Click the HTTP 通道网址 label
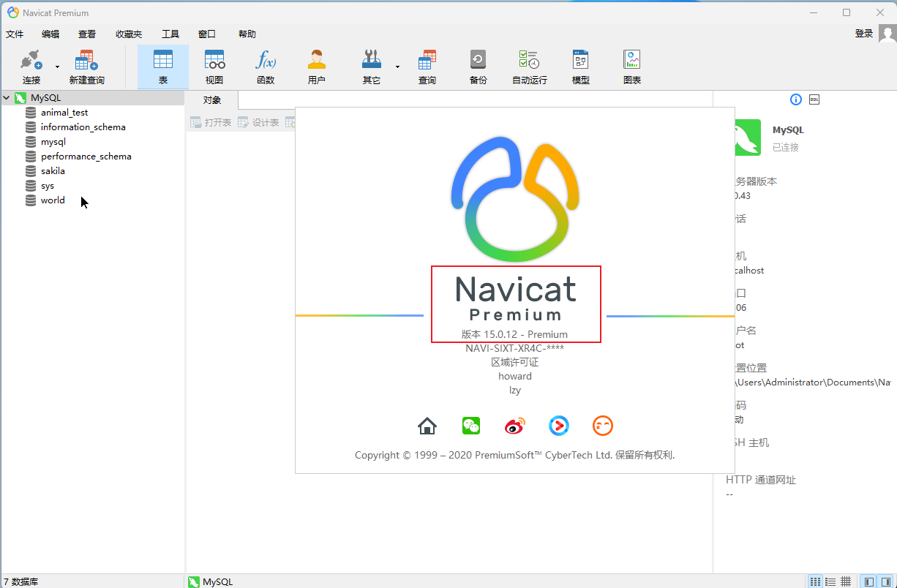Image resolution: width=897 pixels, height=588 pixels. [761, 480]
